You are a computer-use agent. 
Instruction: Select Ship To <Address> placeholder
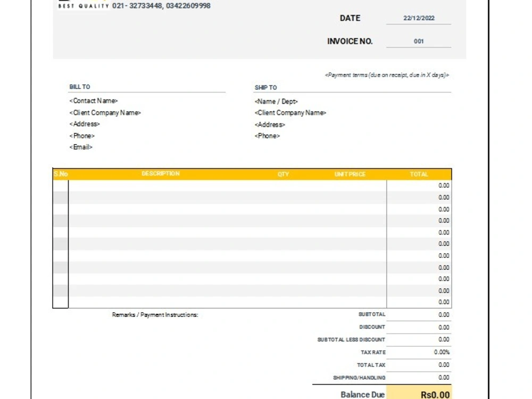[270, 124]
